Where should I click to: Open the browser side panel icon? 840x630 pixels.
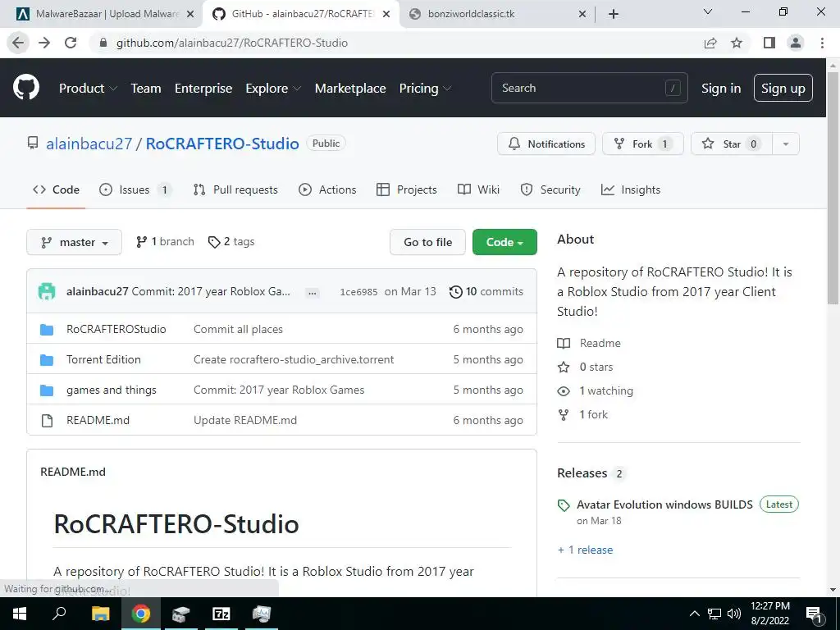point(769,43)
